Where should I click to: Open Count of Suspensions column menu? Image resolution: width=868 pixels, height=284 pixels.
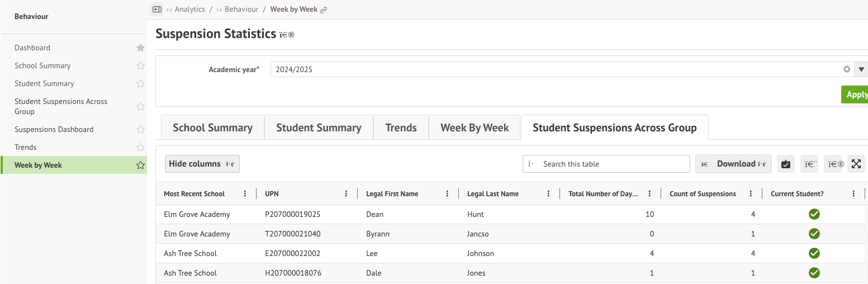click(751, 194)
